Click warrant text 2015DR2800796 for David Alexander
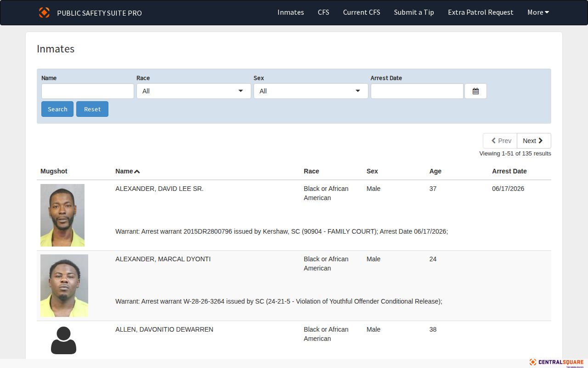588x368 pixels. (282, 231)
